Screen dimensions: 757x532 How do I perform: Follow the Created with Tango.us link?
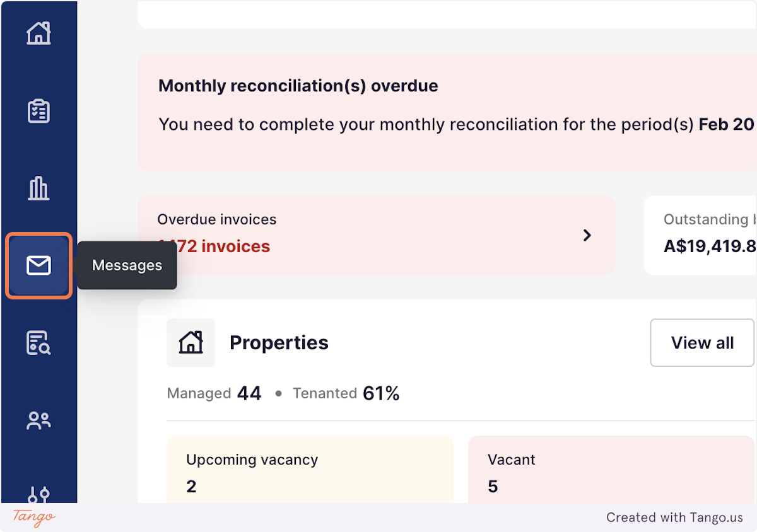point(674,518)
